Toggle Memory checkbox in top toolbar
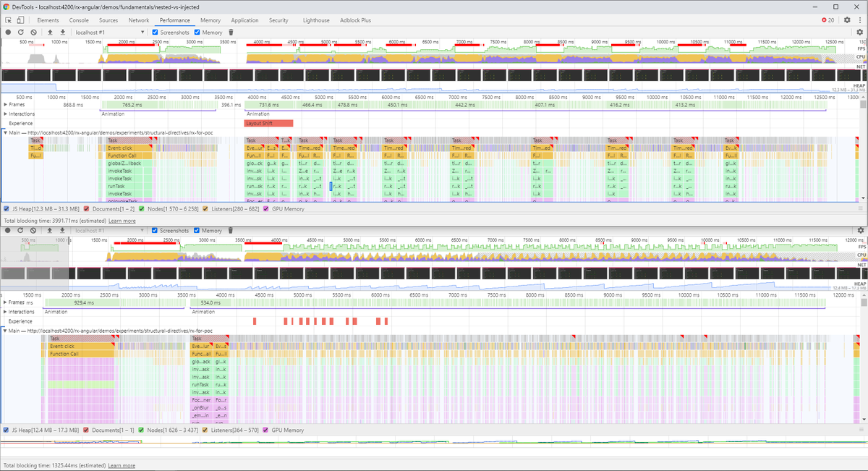Image resolution: width=868 pixels, height=471 pixels. click(197, 32)
